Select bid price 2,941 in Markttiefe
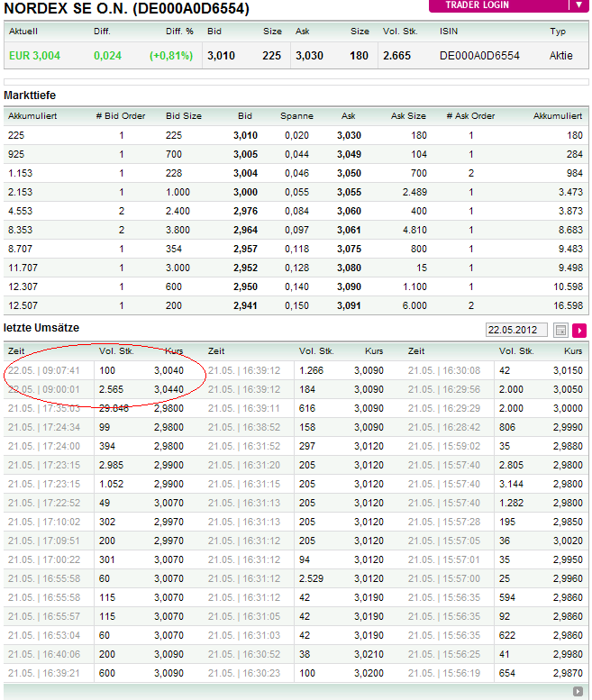 [245, 305]
